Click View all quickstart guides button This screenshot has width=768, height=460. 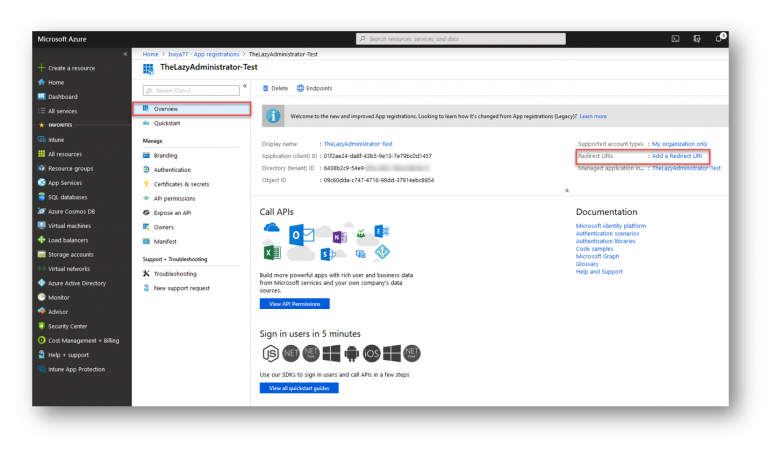299,388
